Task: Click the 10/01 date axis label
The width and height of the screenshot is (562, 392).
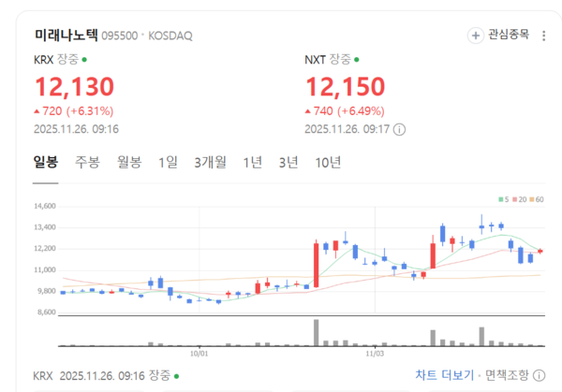Action: click(199, 354)
